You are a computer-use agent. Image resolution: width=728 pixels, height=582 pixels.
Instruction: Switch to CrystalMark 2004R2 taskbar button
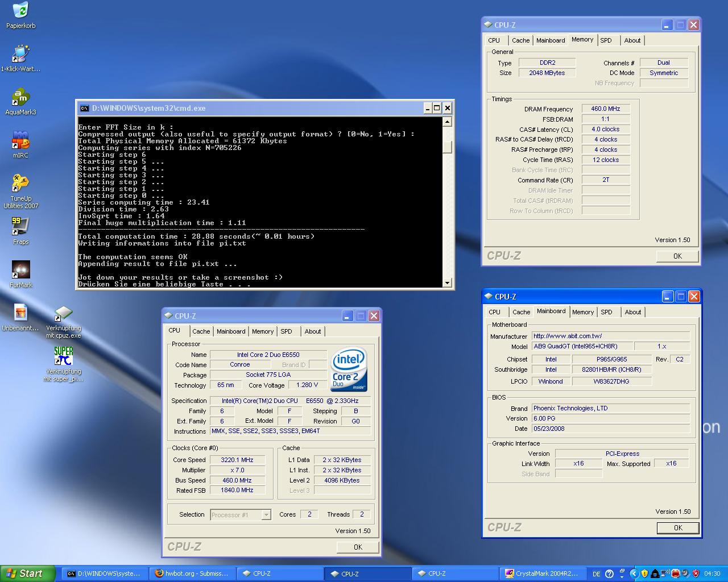(543, 573)
